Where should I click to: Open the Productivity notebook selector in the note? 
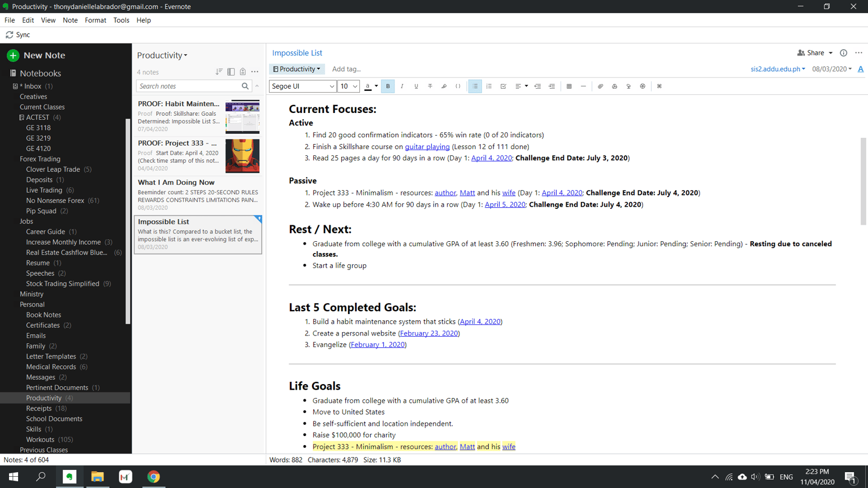(x=297, y=69)
